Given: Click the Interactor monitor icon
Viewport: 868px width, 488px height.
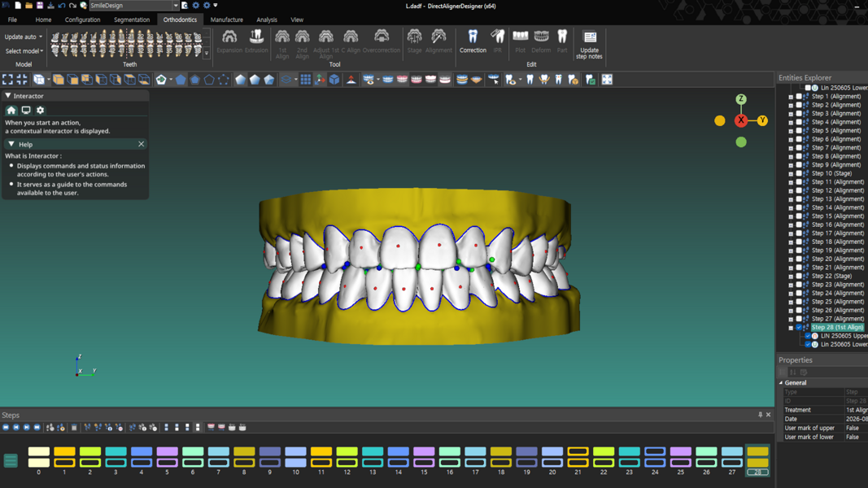Looking at the screenshot, I should point(26,110).
